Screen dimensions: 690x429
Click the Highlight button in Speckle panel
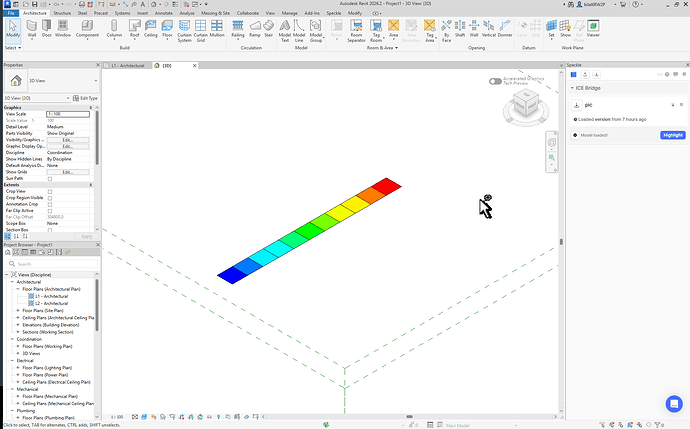[x=673, y=135]
